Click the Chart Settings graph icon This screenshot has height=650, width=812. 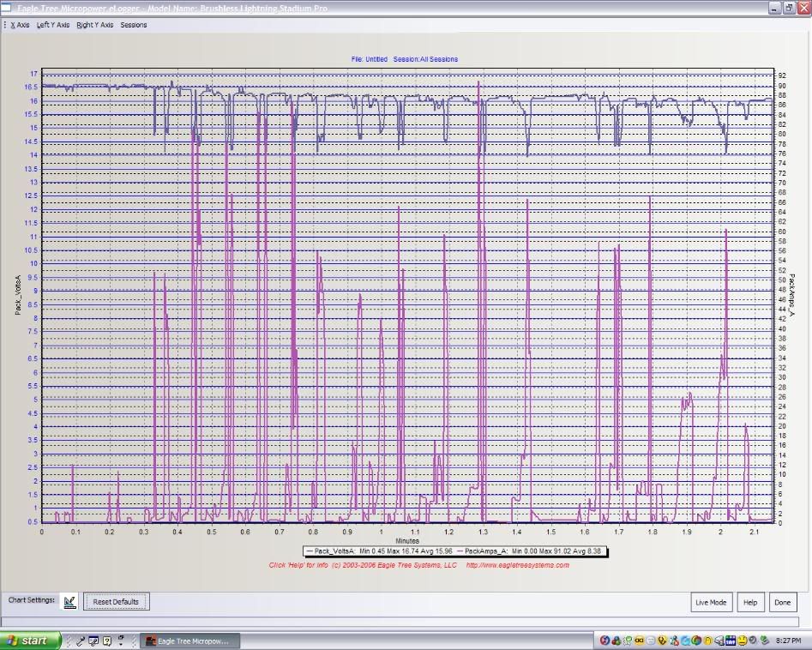70,601
